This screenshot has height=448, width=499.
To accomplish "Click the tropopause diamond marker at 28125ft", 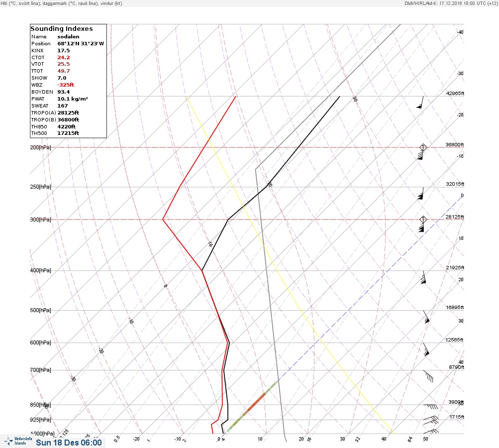I will 423,220.
